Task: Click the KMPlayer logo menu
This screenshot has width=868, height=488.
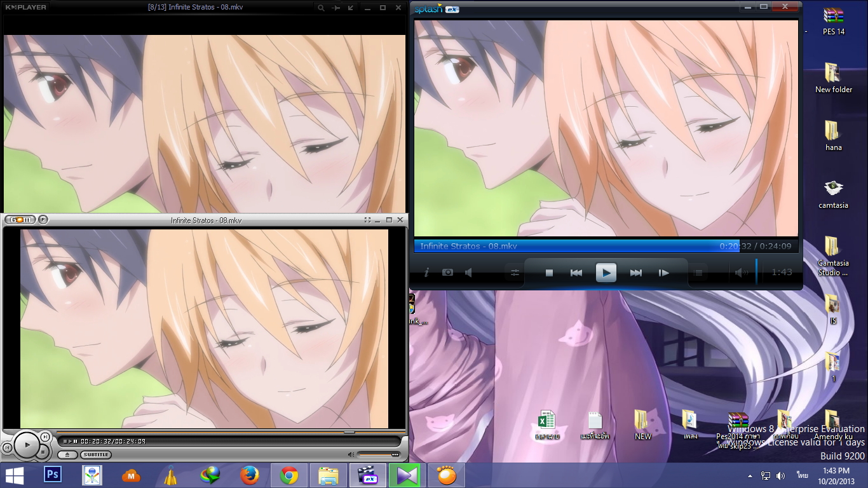Action: 25,8
